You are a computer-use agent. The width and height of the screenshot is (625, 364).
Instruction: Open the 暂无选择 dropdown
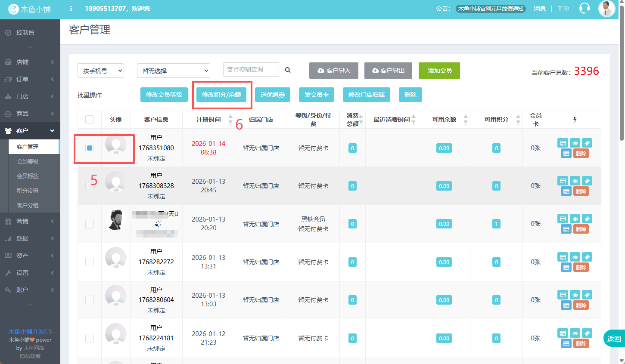pos(173,71)
